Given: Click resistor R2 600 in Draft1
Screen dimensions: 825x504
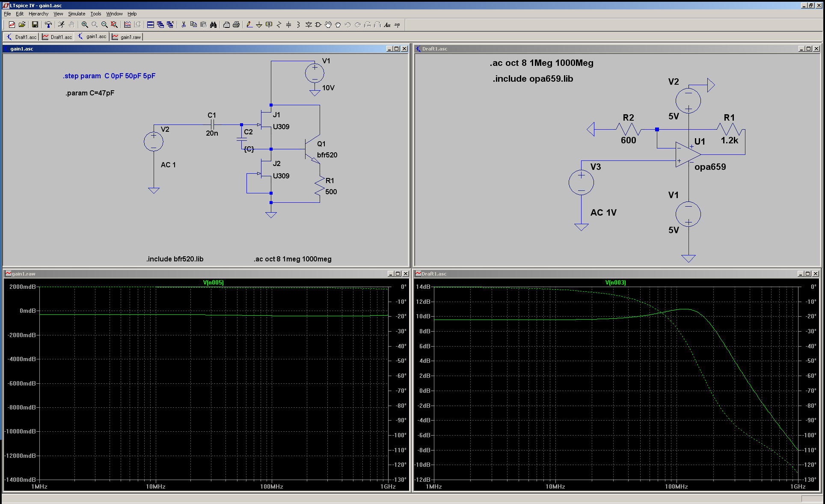Looking at the screenshot, I should coord(628,129).
